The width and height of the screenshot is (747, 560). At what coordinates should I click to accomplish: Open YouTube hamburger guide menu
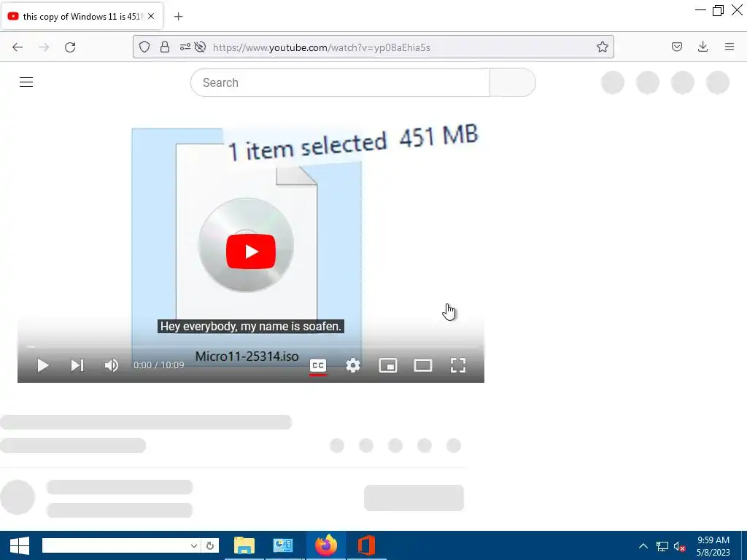26,82
